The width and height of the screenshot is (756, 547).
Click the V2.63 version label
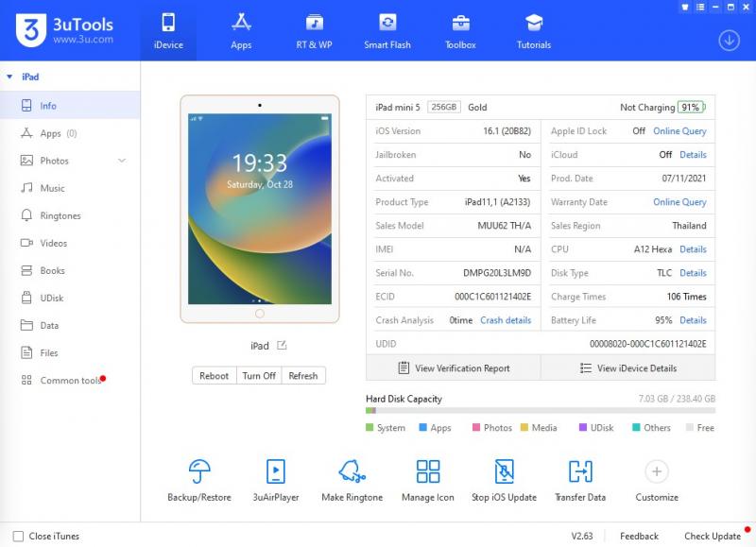point(582,536)
